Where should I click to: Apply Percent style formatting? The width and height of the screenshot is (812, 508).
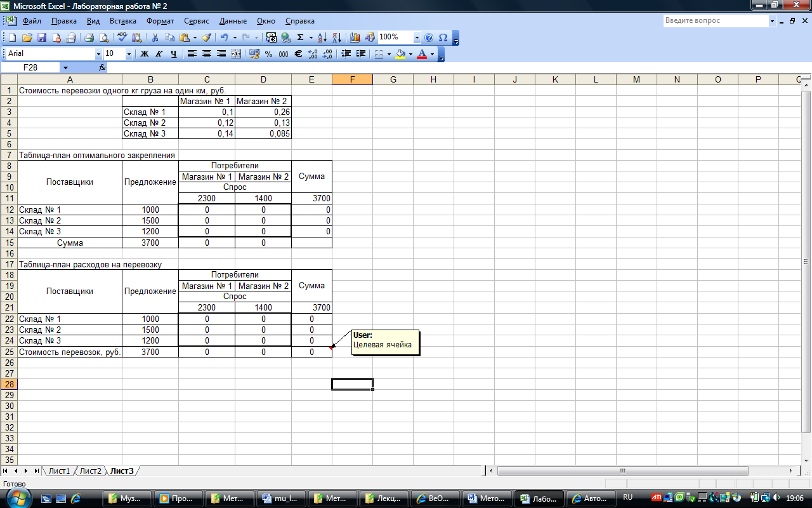tap(268, 54)
